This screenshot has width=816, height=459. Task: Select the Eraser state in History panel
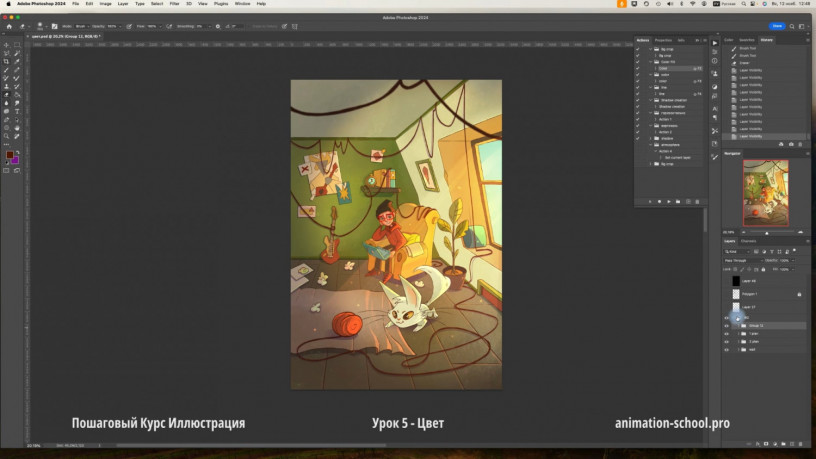[745, 62]
